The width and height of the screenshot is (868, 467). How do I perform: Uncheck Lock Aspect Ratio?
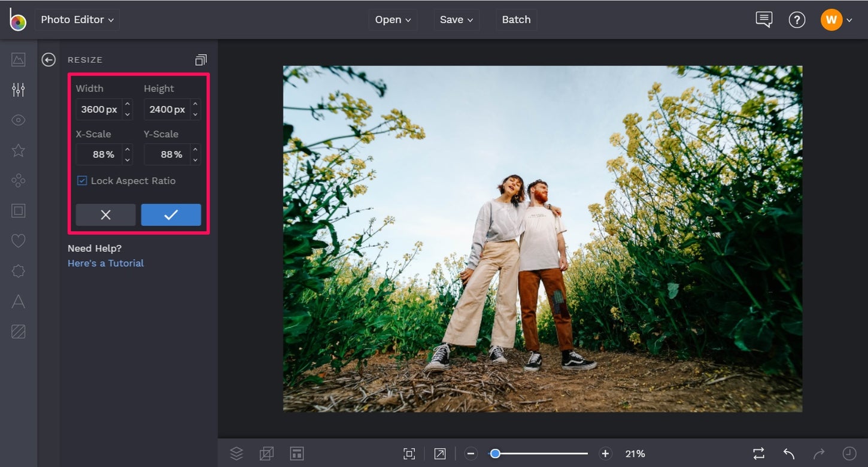(x=81, y=180)
